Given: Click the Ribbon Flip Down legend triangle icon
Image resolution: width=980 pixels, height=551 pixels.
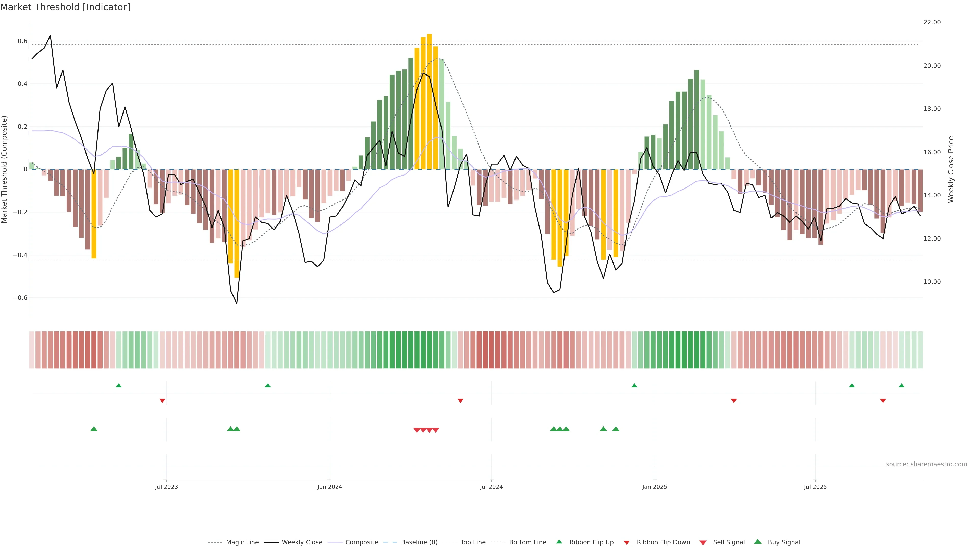Looking at the screenshot, I should coord(627,542).
